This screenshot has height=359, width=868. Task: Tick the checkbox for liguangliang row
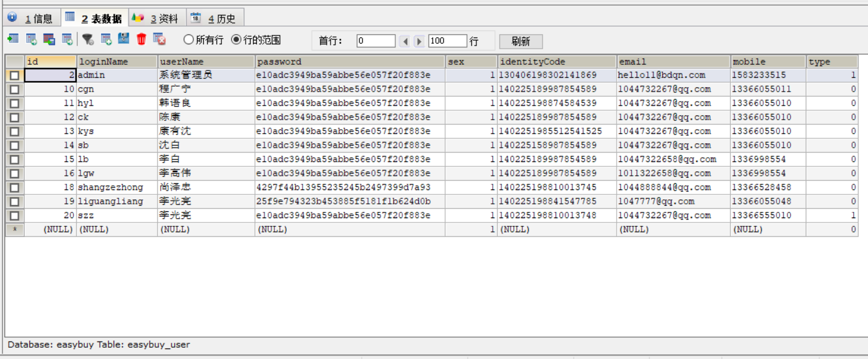click(x=14, y=201)
